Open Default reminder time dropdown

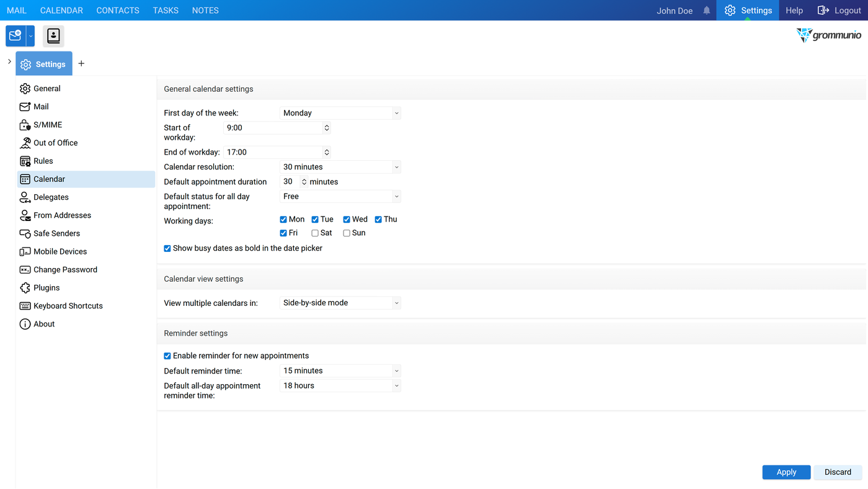(340, 370)
